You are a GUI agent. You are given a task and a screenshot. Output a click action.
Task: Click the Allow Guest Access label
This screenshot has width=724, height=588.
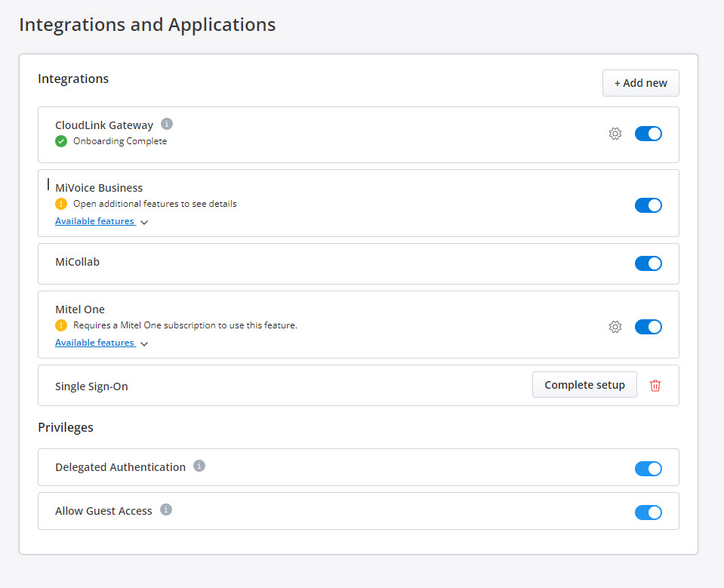tap(103, 511)
